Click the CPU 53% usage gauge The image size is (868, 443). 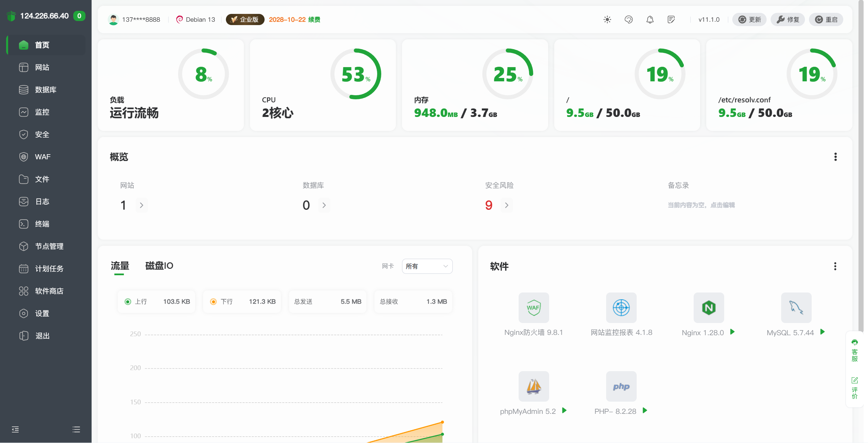coord(355,74)
